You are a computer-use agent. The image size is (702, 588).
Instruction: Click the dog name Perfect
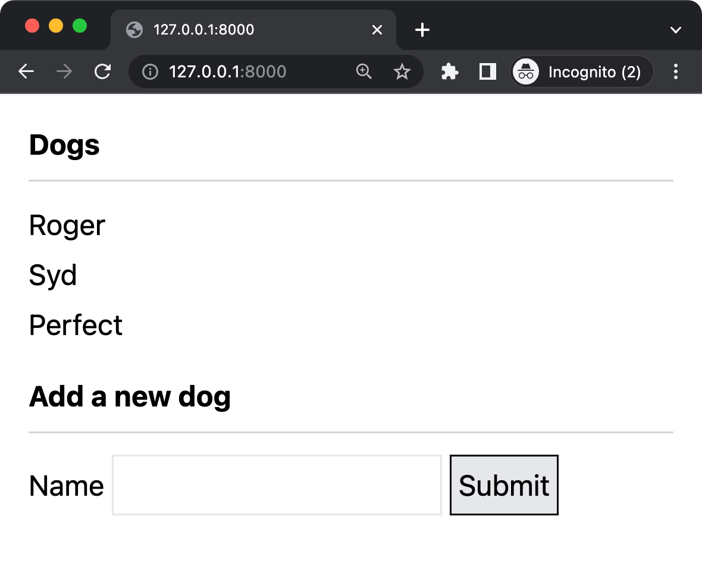(x=76, y=326)
